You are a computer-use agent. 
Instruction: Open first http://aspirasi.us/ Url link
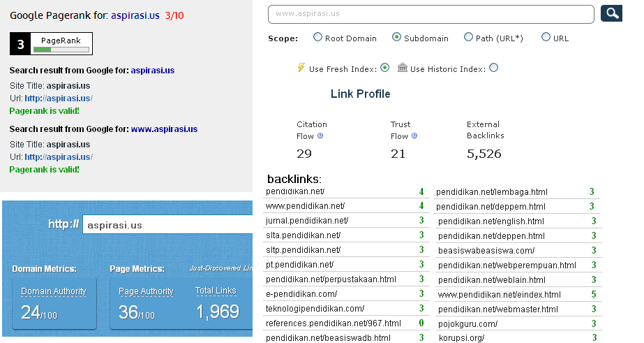click(59, 98)
